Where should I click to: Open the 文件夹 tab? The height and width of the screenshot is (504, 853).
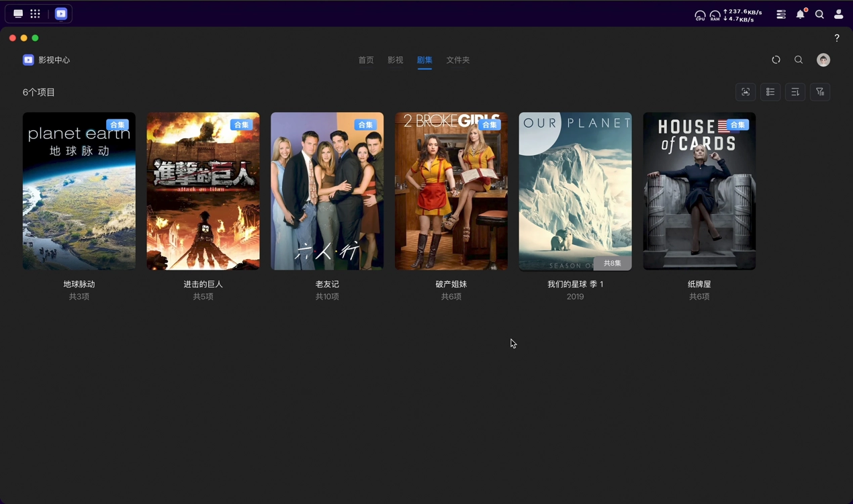[x=458, y=60]
